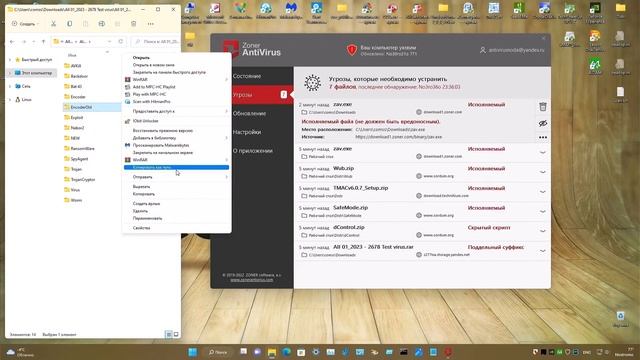Viewport: 640px width, 360px height.
Task: Open the Windows Start button
Action: [193, 352]
